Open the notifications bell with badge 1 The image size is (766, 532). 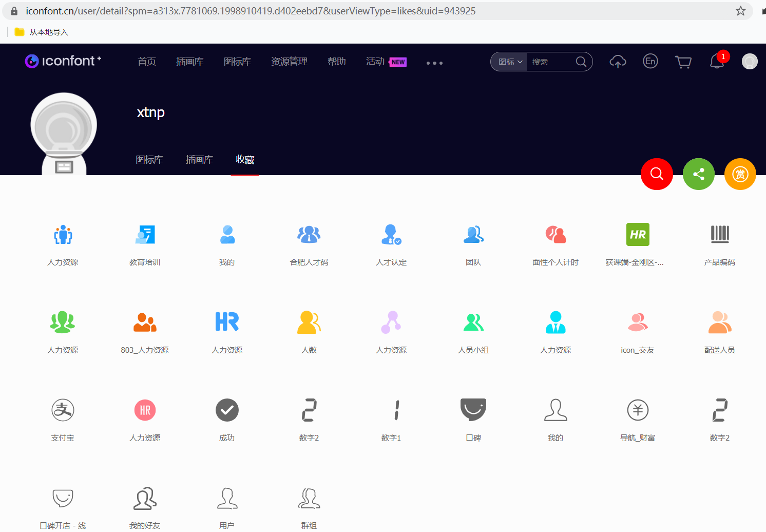click(716, 62)
